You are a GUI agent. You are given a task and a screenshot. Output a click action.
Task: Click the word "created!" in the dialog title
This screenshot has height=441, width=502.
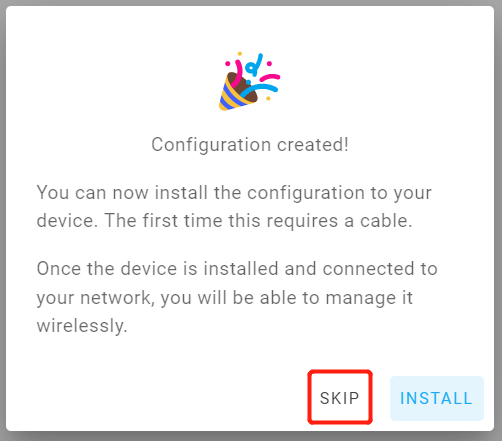coord(313,145)
